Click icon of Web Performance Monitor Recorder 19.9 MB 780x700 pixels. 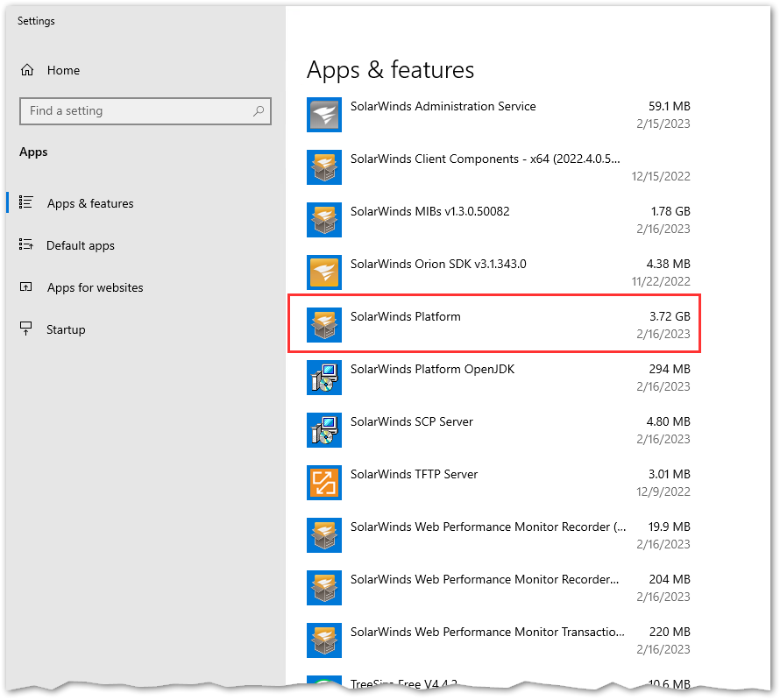(x=324, y=535)
